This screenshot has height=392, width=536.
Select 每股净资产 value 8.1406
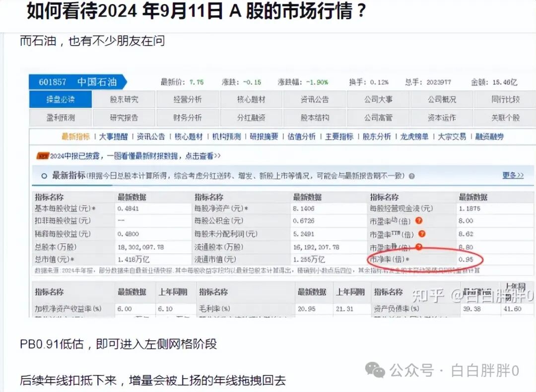(304, 208)
